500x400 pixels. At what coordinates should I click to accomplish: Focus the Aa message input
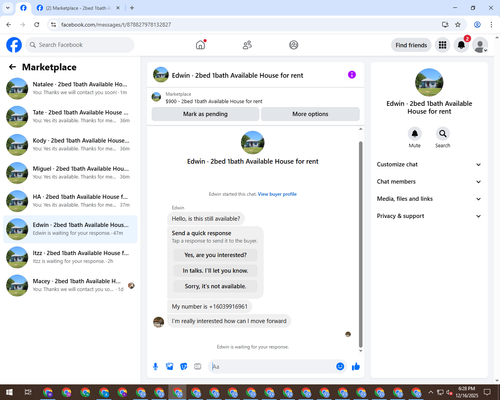coord(272,367)
